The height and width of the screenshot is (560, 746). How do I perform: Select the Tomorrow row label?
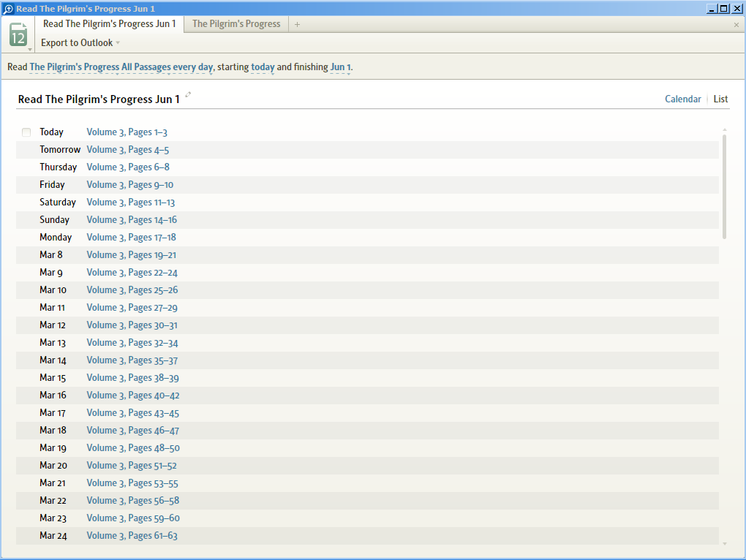tap(60, 150)
